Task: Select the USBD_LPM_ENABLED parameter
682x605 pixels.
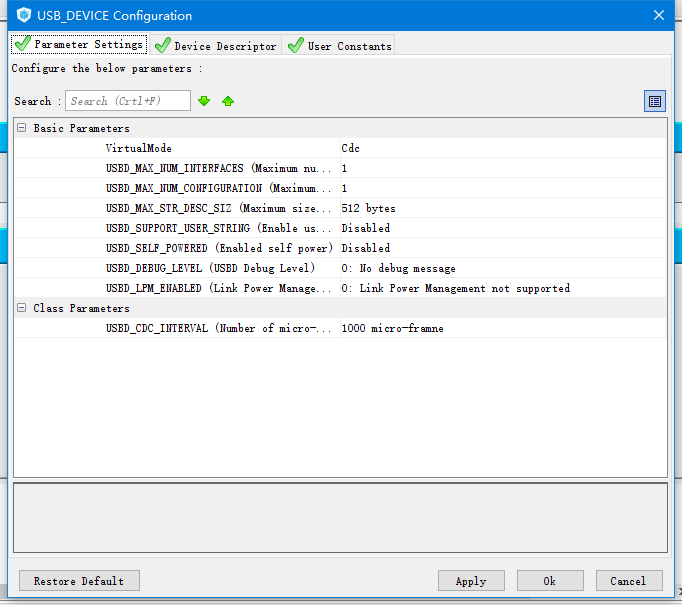Action: coord(218,288)
